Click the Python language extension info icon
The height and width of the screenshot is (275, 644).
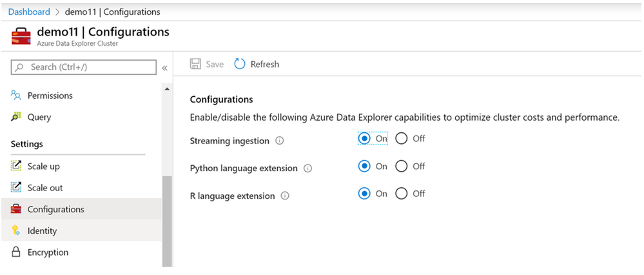coord(307,168)
